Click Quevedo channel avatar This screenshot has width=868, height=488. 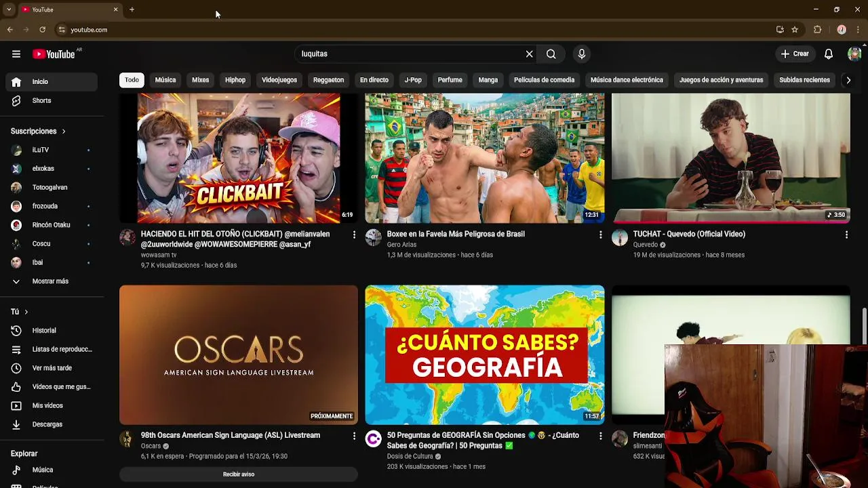pyautogui.click(x=620, y=237)
